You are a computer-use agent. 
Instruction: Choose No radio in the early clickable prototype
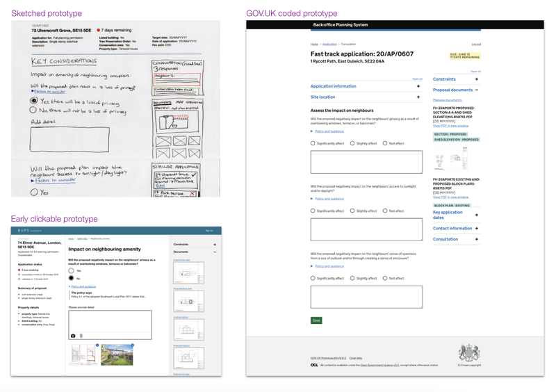[x=72, y=278]
